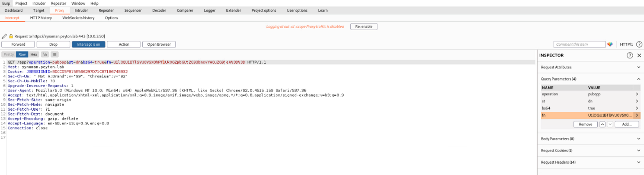Toggle the Intercept is on button

pyautogui.click(x=88, y=44)
